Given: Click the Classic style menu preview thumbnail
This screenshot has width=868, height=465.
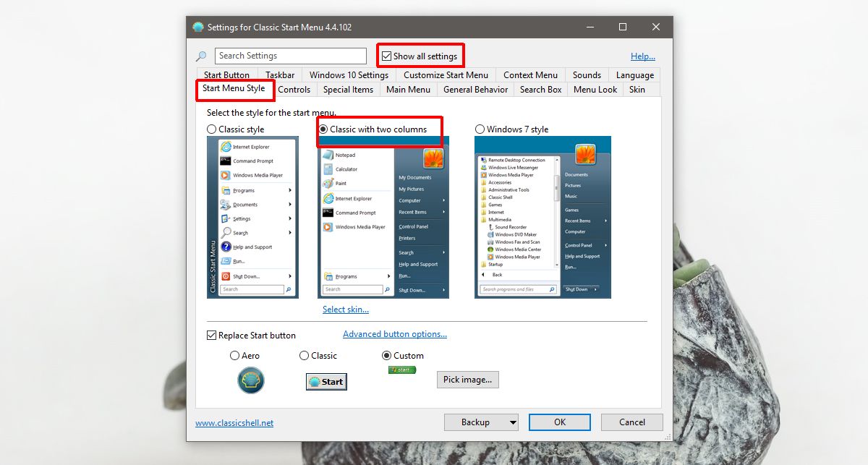Looking at the screenshot, I should [252, 217].
